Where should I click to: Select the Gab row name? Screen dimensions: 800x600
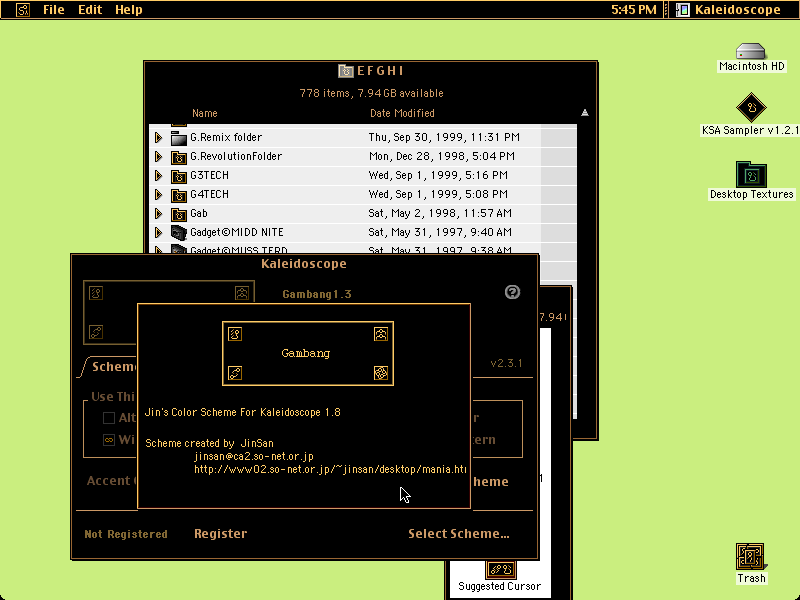[x=198, y=213]
